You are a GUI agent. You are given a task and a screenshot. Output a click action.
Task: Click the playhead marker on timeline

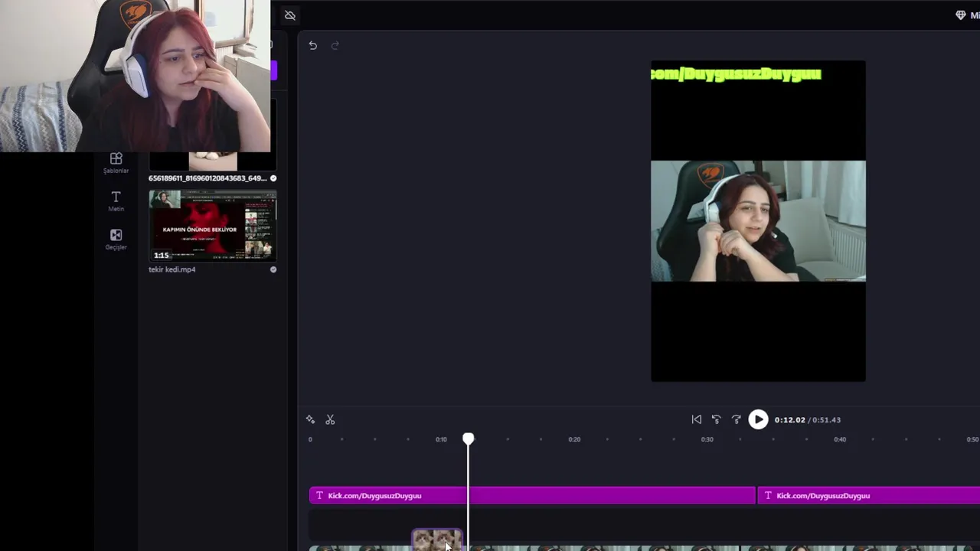pyautogui.click(x=468, y=439)
